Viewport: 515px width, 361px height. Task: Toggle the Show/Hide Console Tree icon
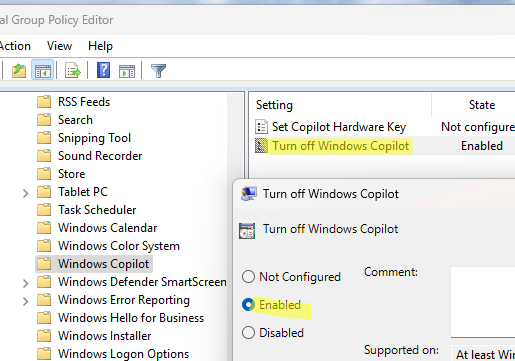(x=43, y=70)
